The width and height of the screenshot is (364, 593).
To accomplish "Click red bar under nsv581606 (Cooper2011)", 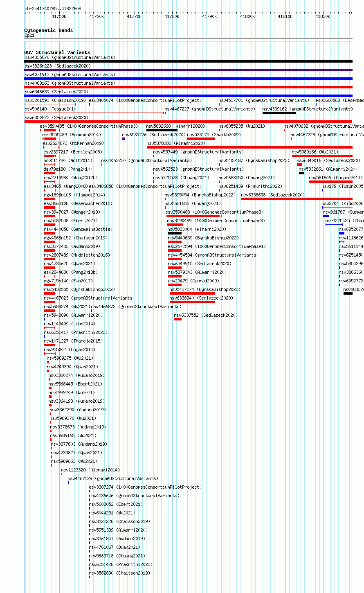I will (330, 182).
